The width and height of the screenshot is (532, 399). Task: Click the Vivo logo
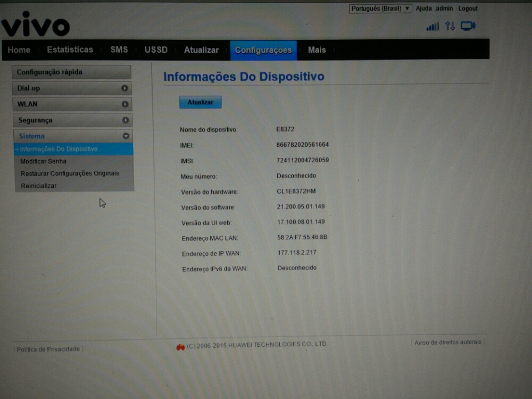(x=36, y=24)
